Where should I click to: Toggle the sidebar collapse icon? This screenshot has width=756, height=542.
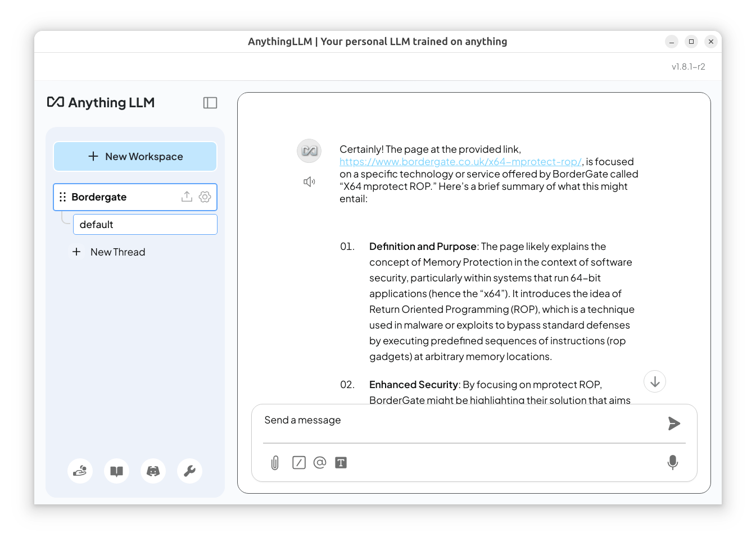click(210, 103)
